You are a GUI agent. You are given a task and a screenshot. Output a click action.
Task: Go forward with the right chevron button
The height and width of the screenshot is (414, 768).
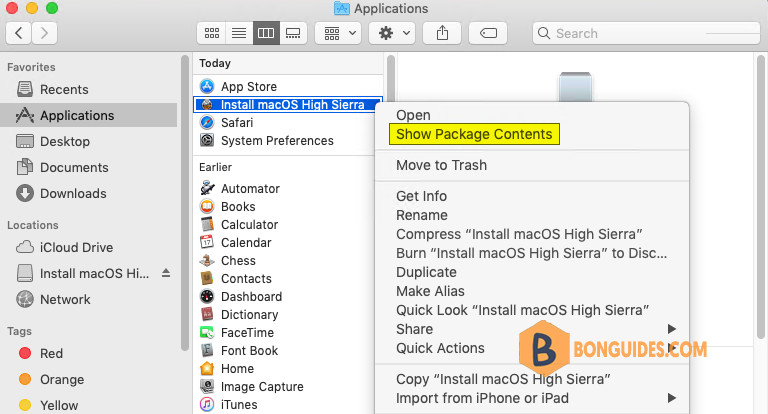pos(45,33)
